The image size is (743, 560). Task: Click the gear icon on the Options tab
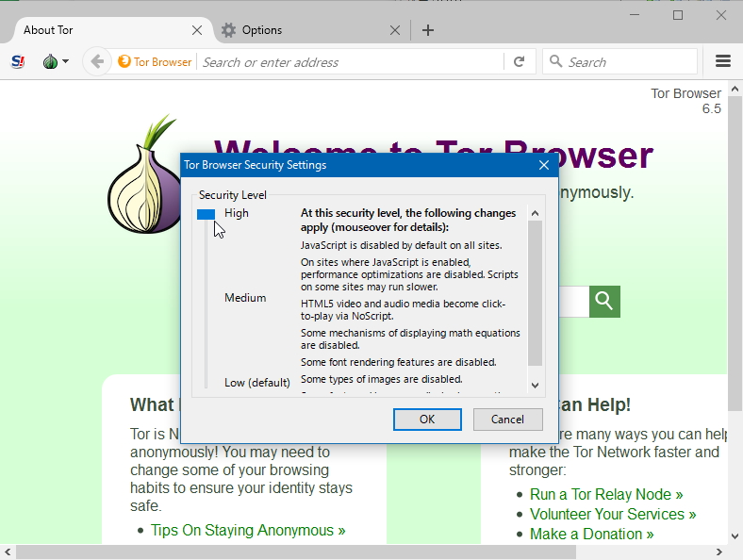[x=228, y=30]
